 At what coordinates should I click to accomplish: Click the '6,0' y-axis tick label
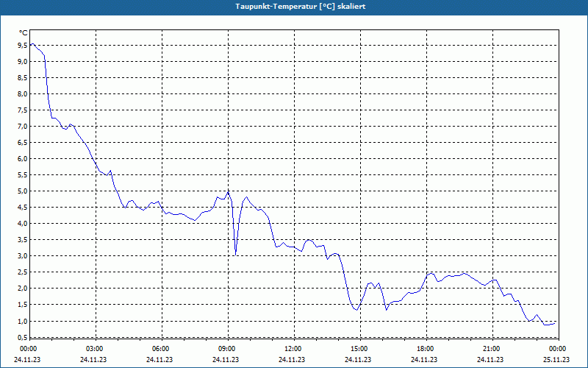click(x=23, y=158)
